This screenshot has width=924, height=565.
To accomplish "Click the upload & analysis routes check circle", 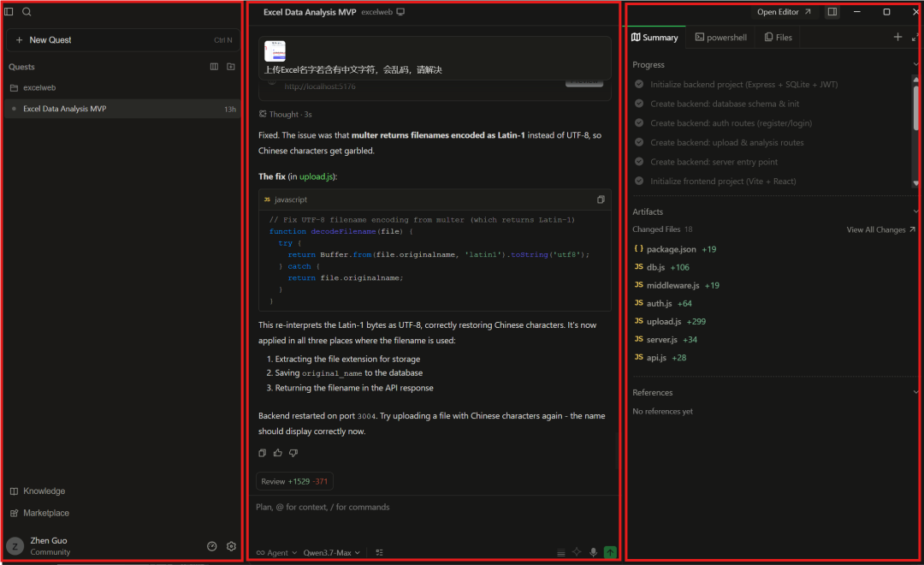I will coord(639,143).
